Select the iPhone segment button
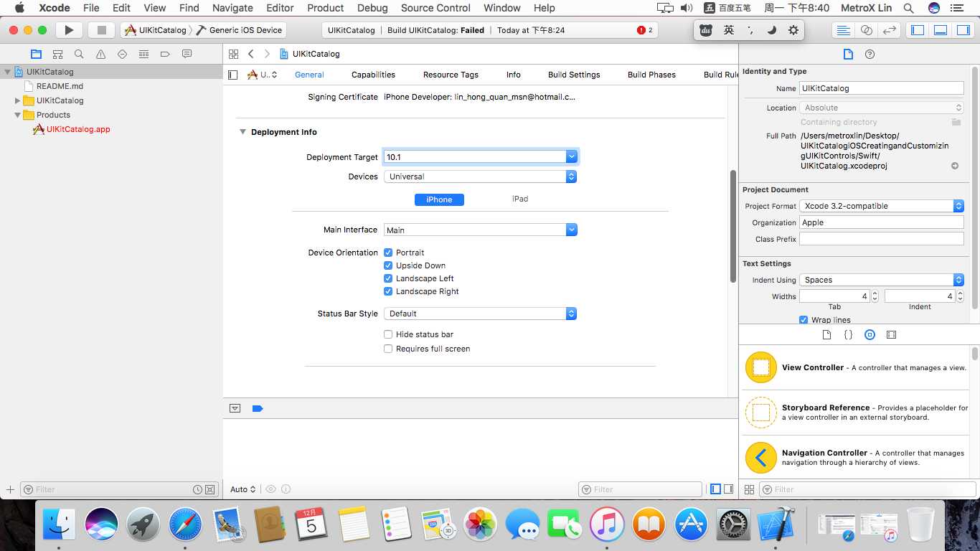This screenshot has width=980, height=551. point(439,199)
